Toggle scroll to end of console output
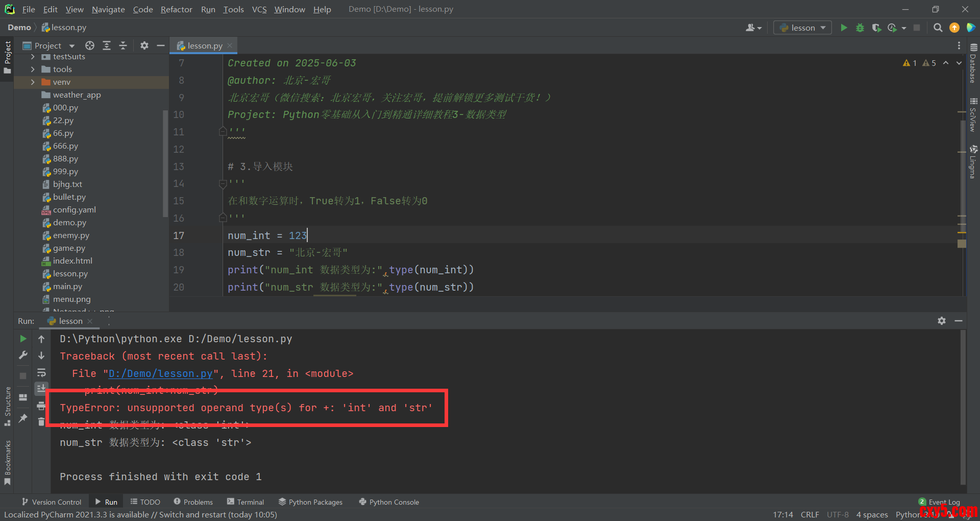Image resolution: width=980 pixels, height=521 pixels. point(41,389)
